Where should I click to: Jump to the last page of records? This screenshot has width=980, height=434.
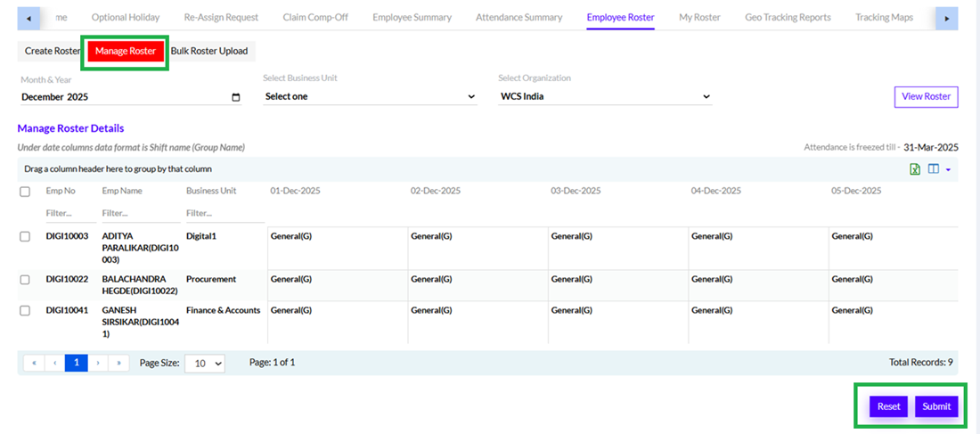coord(119,363)
